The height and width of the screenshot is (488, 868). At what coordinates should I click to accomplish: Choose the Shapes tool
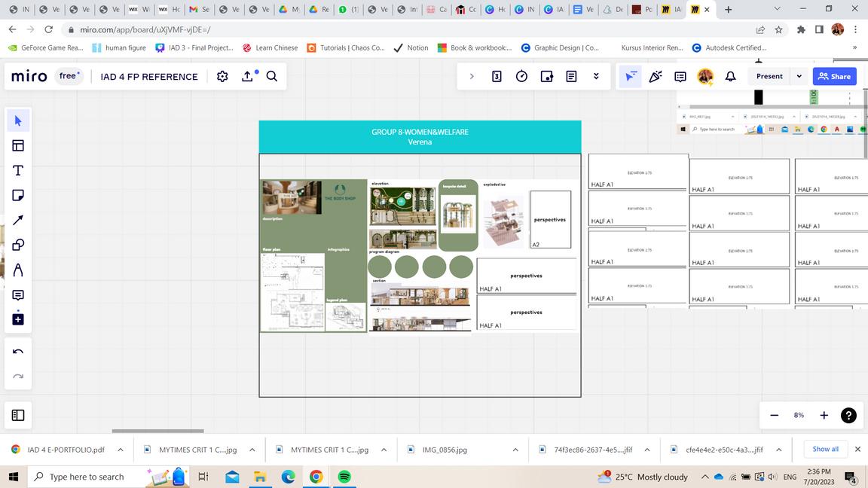tap(18, 245)
